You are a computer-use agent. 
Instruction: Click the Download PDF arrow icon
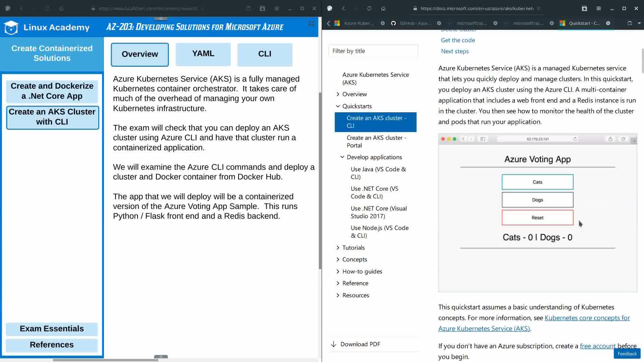click(333, 344)
